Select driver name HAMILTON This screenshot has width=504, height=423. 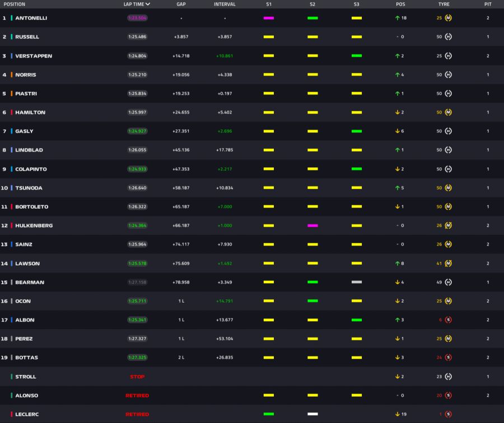[30, 112]
